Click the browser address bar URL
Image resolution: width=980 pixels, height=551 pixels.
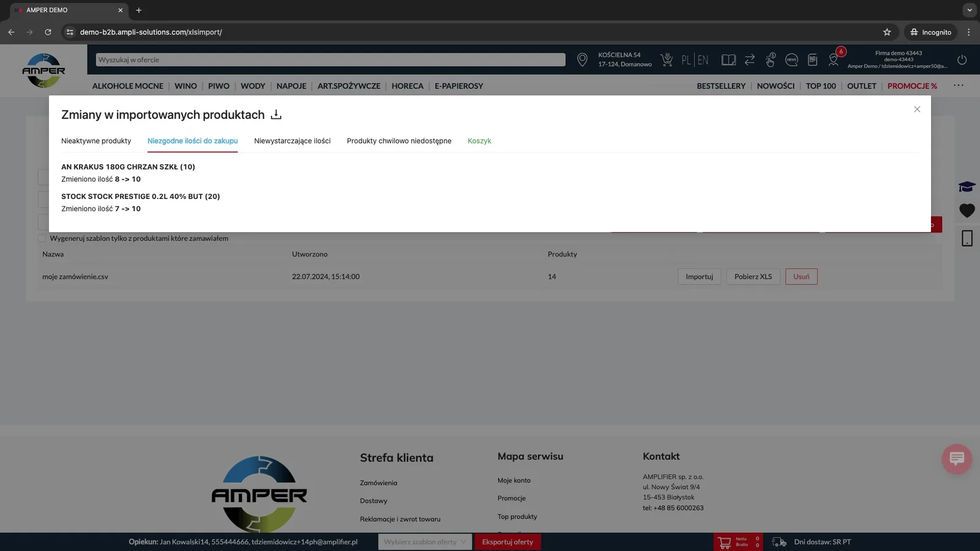151,32
